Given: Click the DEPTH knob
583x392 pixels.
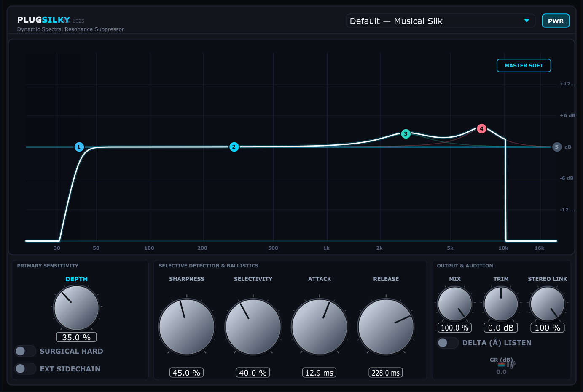Looking at the screenshot, I should click(x=76, y=308).
